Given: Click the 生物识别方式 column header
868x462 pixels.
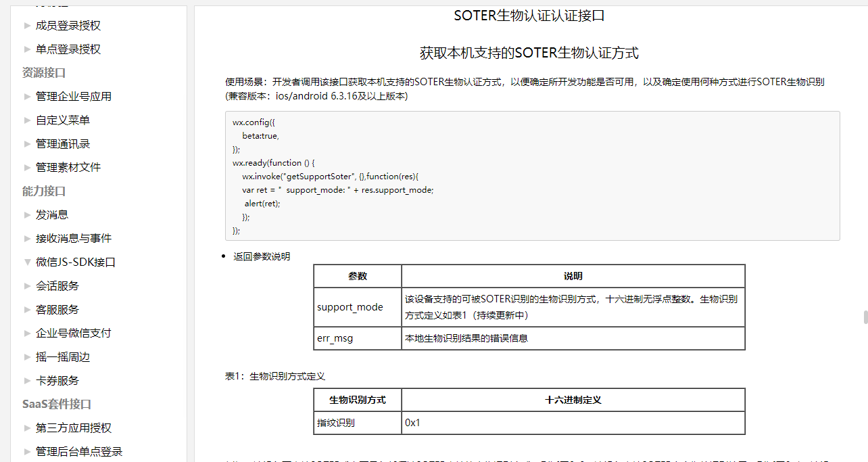Looking at the screenshot, I should coord(358,400).
